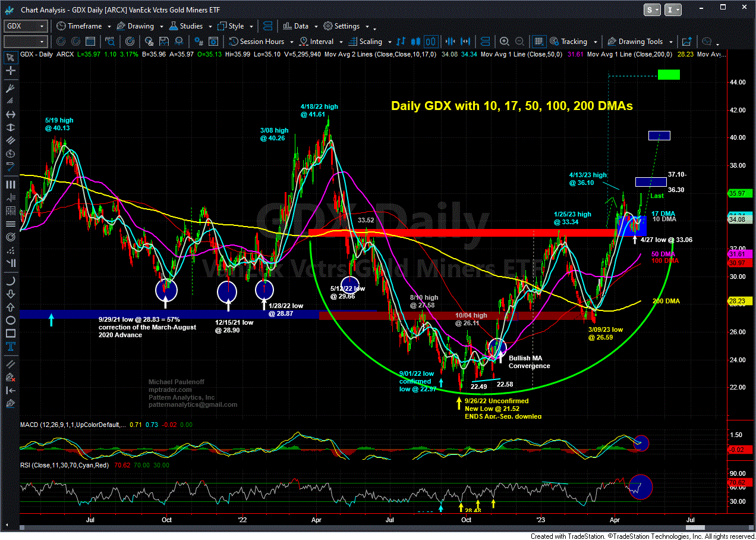Select the Arc drawing tool
Image resolution: width=756 pixels, height=540 pixels.
[x=11, y=281]
